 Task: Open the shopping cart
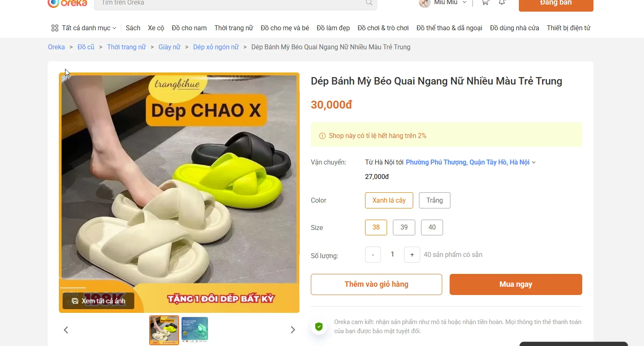[x=485, y=2]
